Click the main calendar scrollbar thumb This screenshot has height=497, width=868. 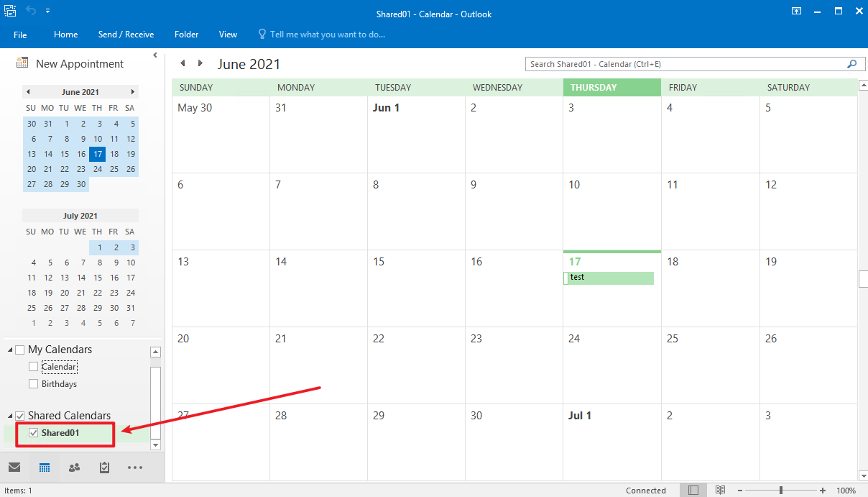click(863, 279)
